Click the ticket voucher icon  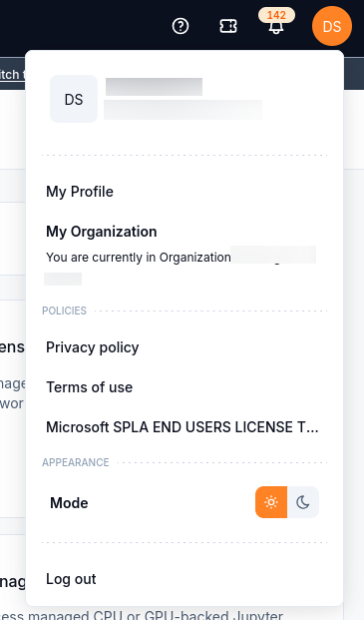tap(228, 27)
